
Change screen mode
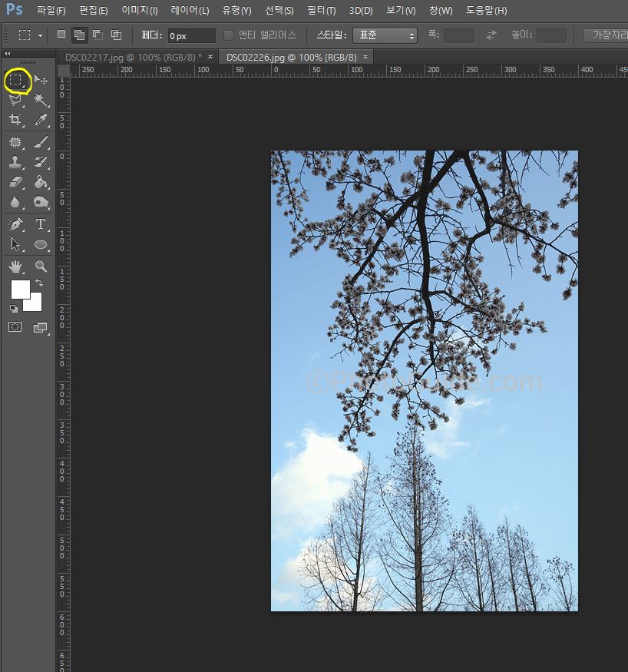40,328
